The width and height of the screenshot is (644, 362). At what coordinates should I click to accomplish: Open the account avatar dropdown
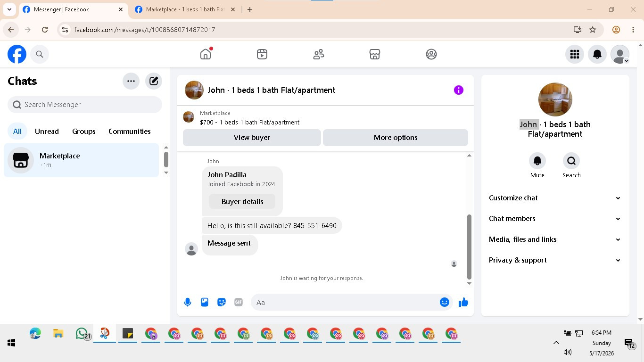coord(620,54)
